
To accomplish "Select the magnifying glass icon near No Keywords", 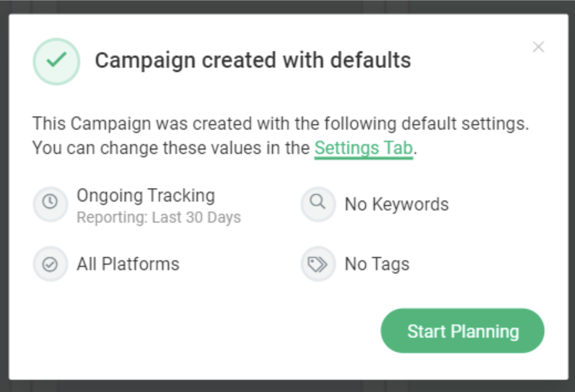I will pos(317,204).
